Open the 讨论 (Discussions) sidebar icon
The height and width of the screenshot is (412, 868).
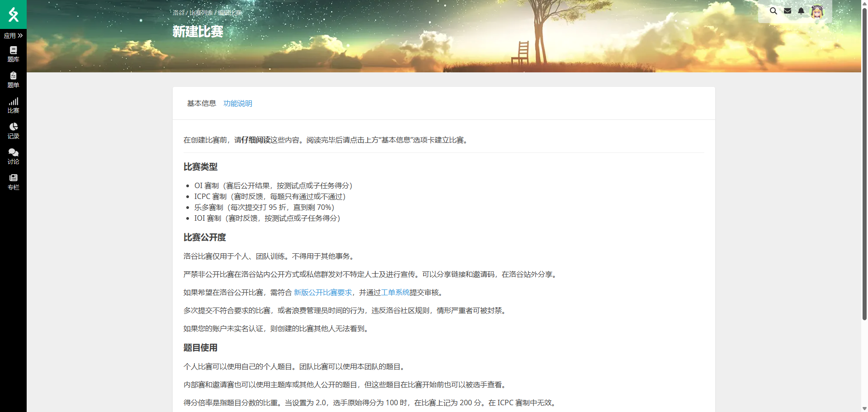[13, 157]
